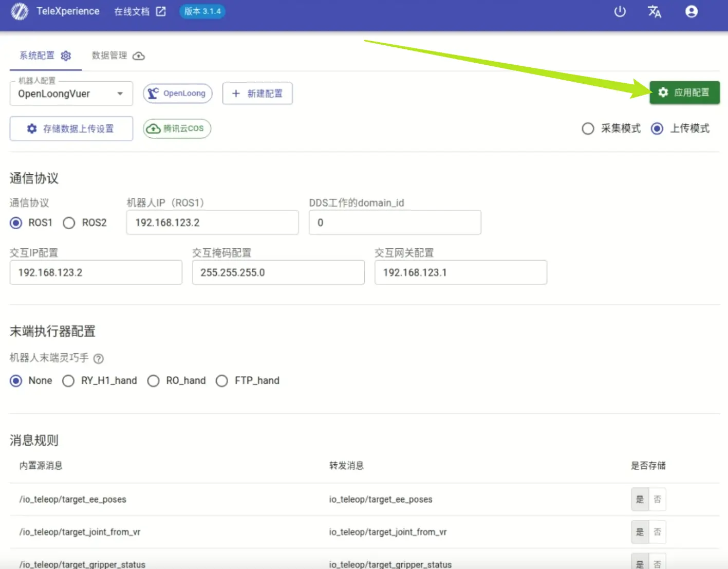728x569 pixels.
Task: Click the 新建配置 button
Action: (x=257, y=94)
